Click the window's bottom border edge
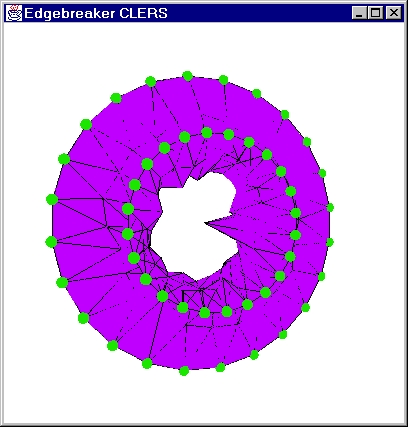The image size is (408, 427). [x=204, y=425]
